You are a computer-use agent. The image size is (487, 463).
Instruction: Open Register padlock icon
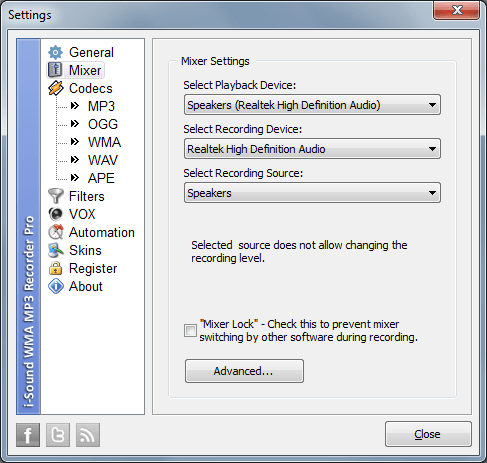55,268
